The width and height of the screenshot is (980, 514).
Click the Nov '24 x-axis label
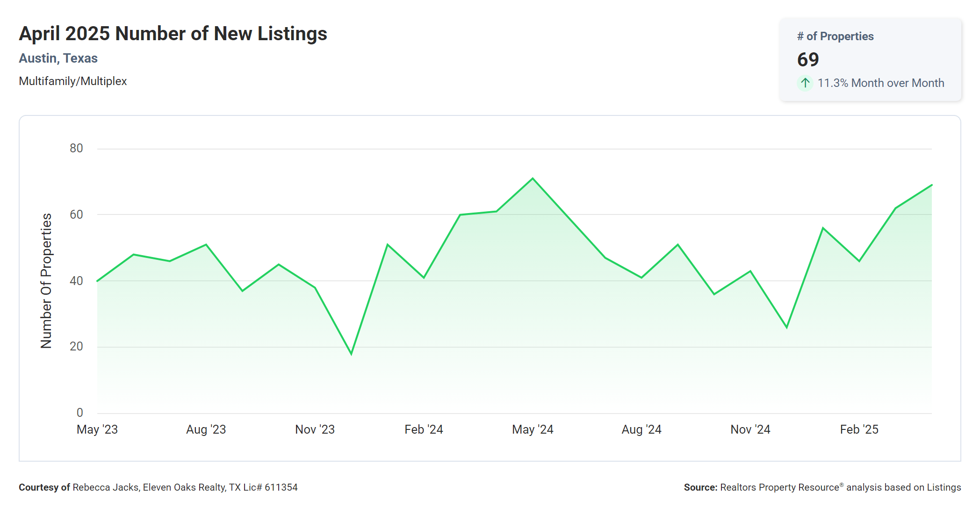pos(750,429)
